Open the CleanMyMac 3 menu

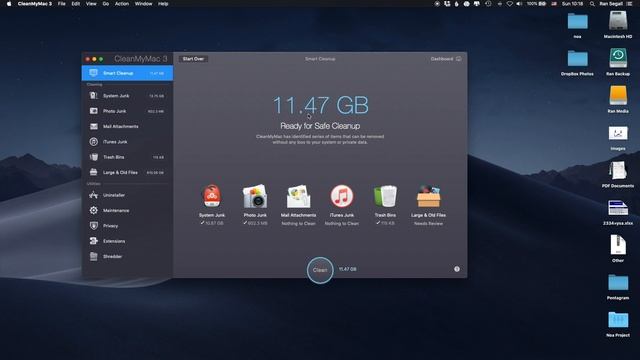[x=35, y=4]
